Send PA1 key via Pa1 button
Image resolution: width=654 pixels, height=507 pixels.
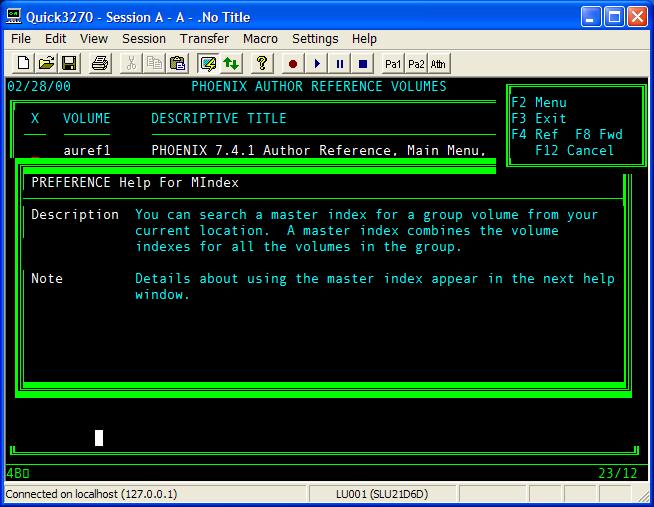coord(393,64)
